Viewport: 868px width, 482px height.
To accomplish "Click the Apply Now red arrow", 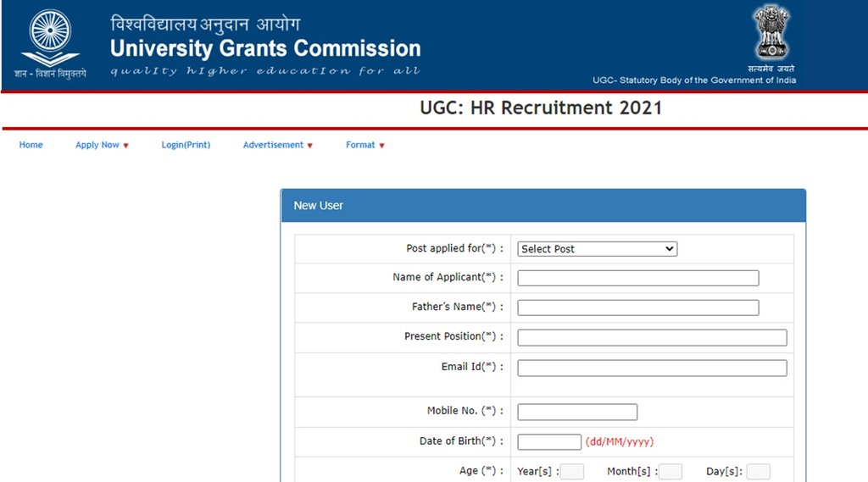I will pos(126,146).
